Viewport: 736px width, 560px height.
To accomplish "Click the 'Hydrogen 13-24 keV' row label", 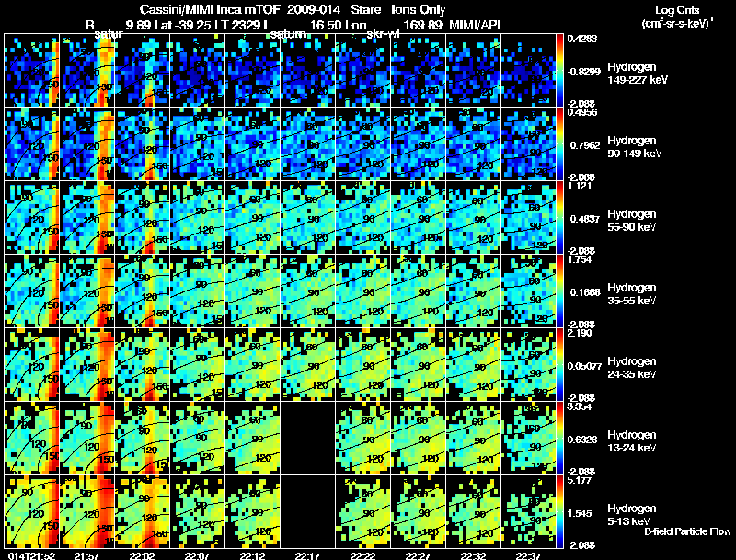I will 632,441.
